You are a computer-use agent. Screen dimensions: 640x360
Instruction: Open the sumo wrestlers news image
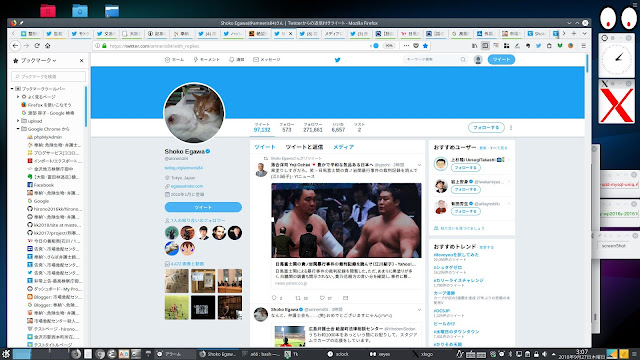[346, 220]
